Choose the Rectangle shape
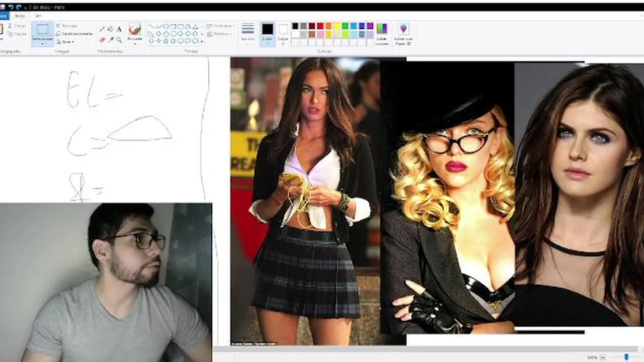Image resolution: width=644 pixels, height=362 pixels. [173, 26]
